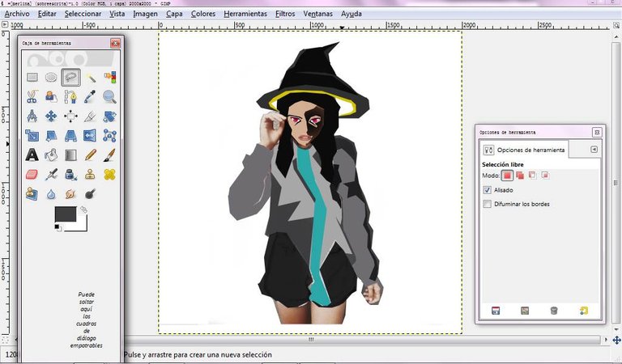Select the Flip tool

point(90,135)
